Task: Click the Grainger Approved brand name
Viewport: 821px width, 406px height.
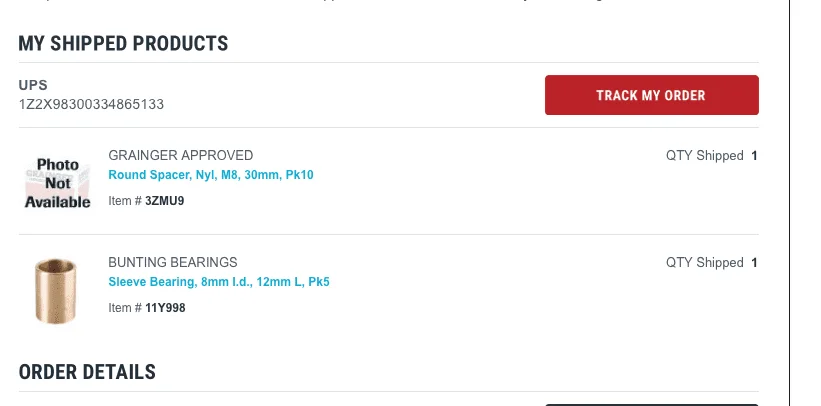Action: coord(180,155)
